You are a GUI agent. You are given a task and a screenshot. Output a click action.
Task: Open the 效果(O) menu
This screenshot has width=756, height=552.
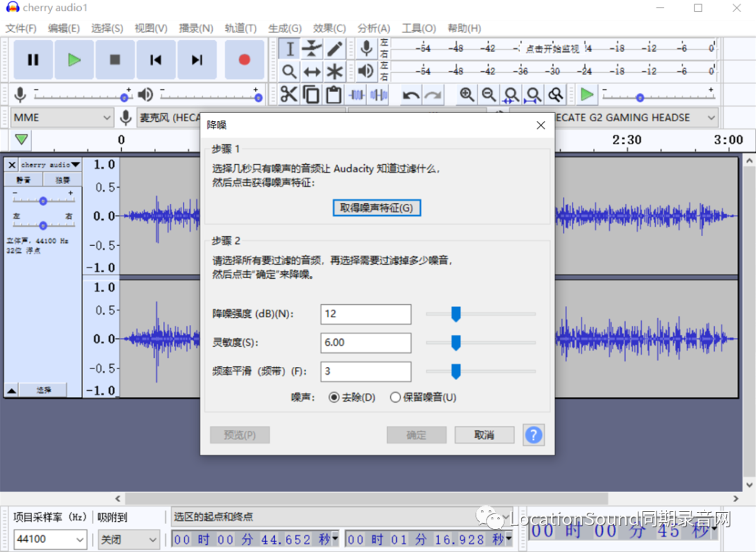pyautogui.click(x=329, y=28)
